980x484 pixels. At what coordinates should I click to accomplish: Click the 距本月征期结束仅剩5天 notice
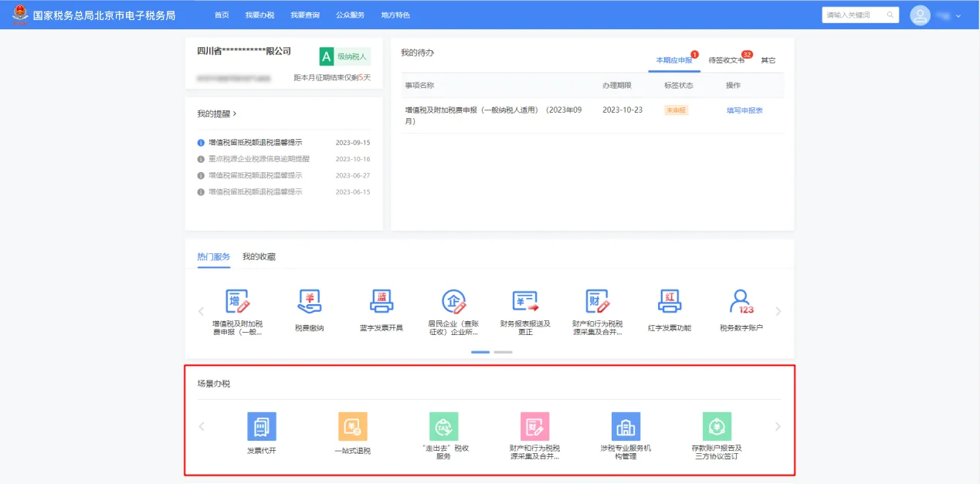[332, 77]
